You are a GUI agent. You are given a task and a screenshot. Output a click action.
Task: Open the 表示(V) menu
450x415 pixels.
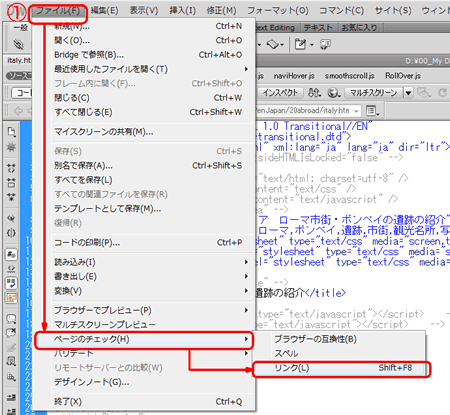tap(144, 11)
